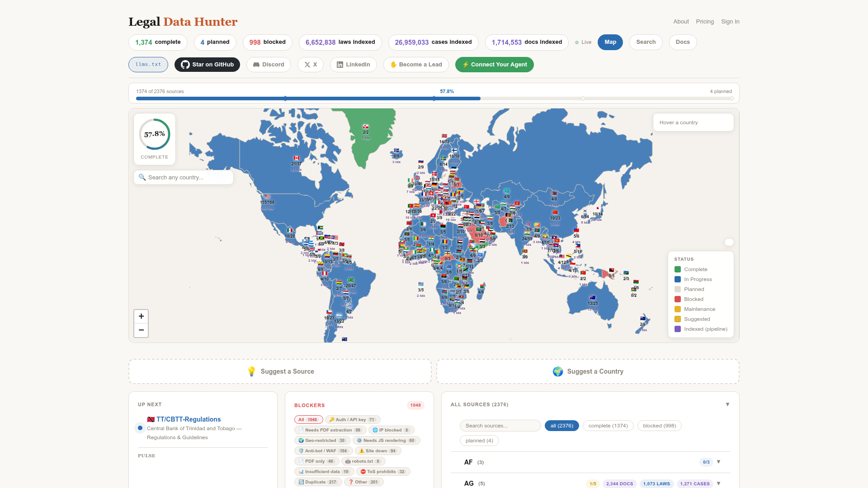868x488 pixels.
Task: Click the New Zealand flag marker
Action: coord(643,319)
